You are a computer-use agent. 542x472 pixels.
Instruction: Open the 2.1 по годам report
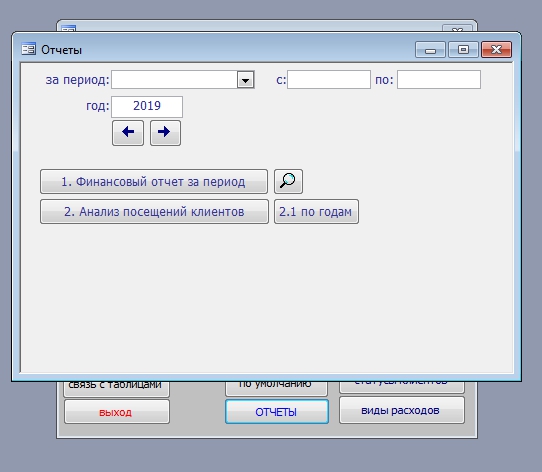coord(316,211)
